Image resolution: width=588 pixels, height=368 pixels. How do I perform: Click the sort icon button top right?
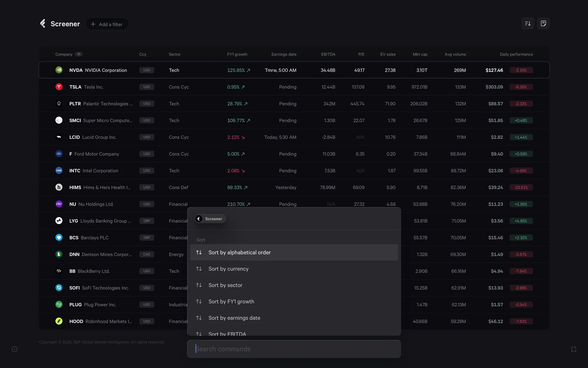coord(528,24)
